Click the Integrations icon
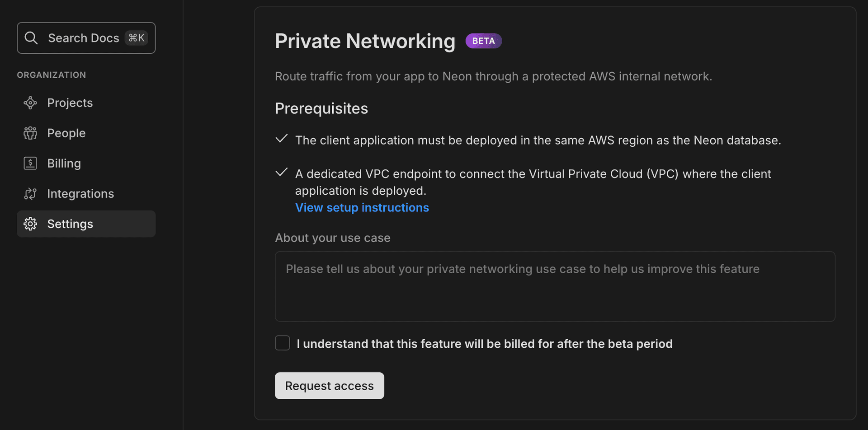Screen dimensions: 868x430 point(30,193)
